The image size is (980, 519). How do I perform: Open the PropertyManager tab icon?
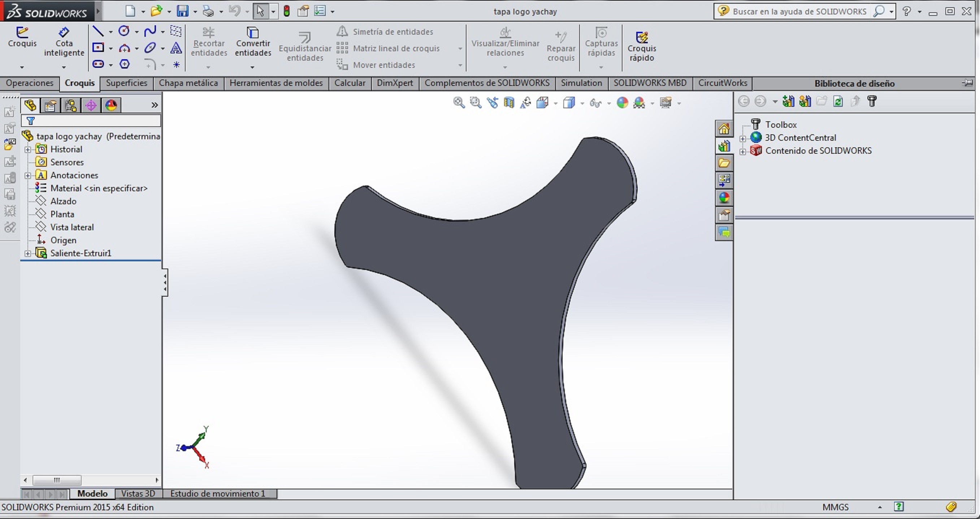(x=50, y=105)
